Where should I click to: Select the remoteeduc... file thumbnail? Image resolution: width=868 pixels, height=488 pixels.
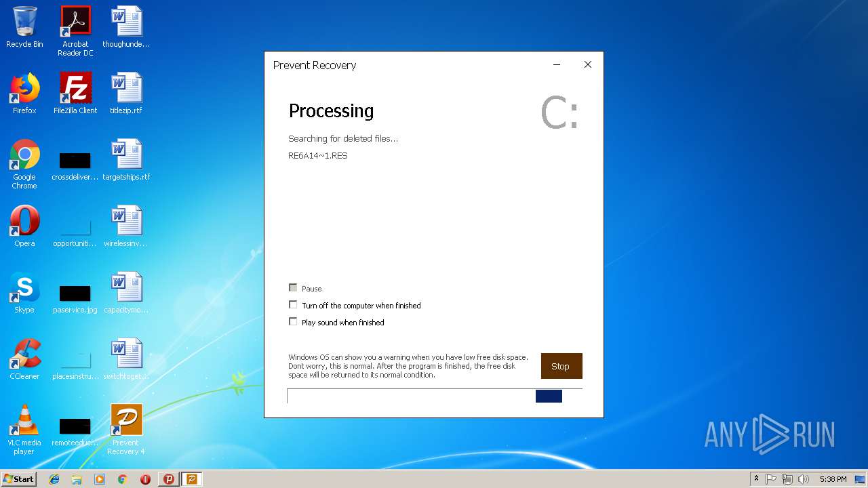pos(75,430)
